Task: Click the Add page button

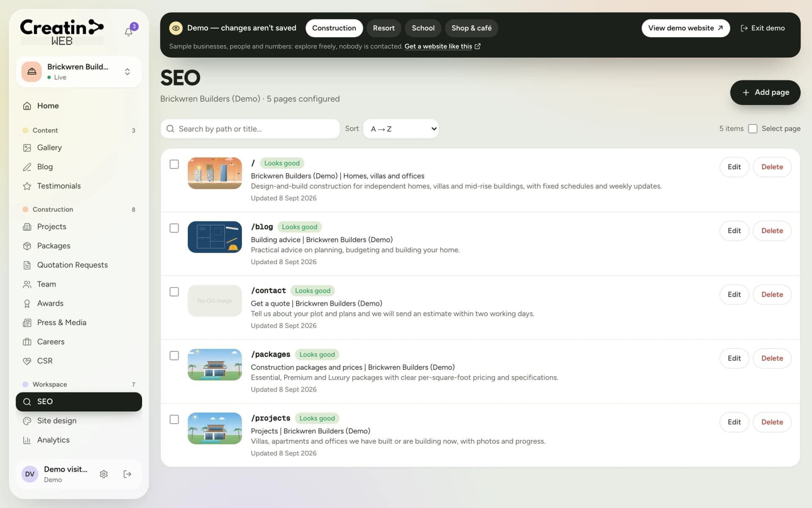Action: pyautogui.click(x=765, y=92)
